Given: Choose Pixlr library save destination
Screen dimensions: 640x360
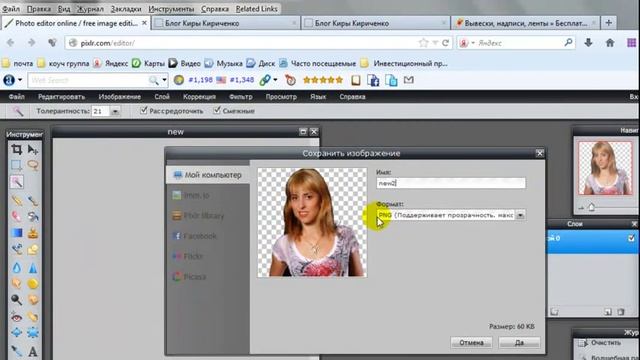Looking at the screenshot, I should click(198, 216).
